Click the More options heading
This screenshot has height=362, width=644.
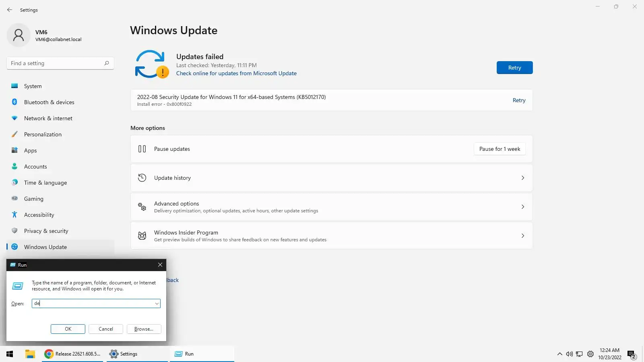coord(148,128)
